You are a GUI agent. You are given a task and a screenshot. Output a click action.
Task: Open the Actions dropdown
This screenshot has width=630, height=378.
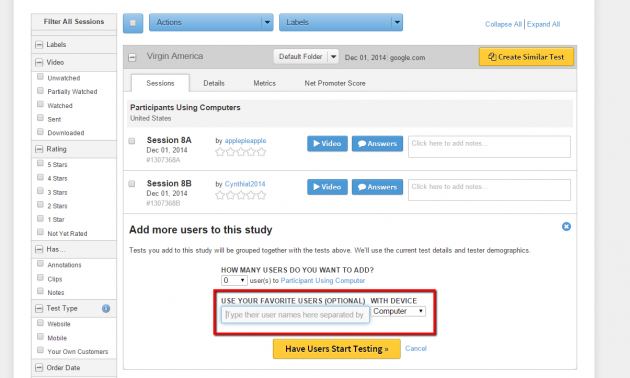[211, 22]
